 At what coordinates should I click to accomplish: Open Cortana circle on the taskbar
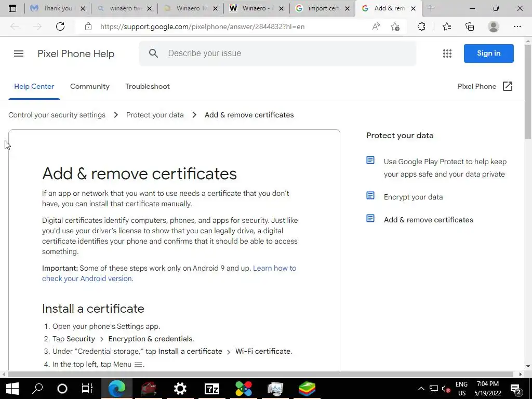[62, 389]
